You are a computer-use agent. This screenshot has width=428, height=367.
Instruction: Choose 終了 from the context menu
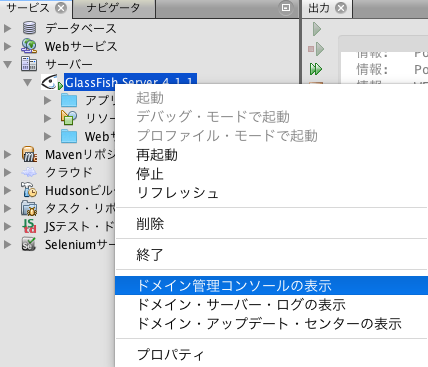tap(271, 254)
